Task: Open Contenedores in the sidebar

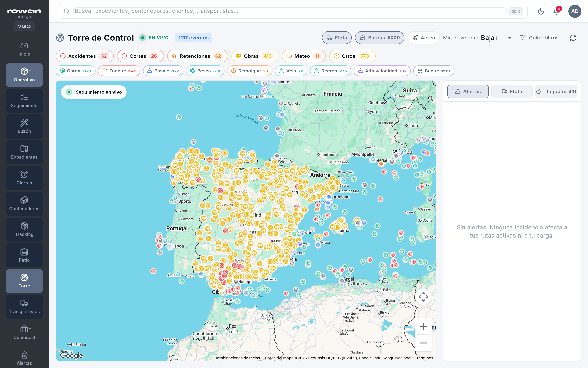Action: [x=24, y=204]
